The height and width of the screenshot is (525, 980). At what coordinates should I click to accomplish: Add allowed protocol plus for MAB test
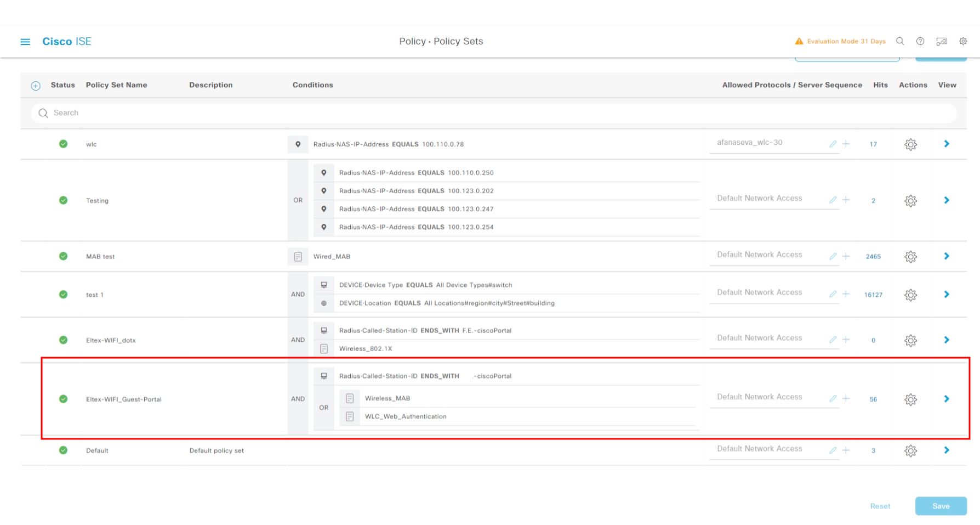point(846,256)
